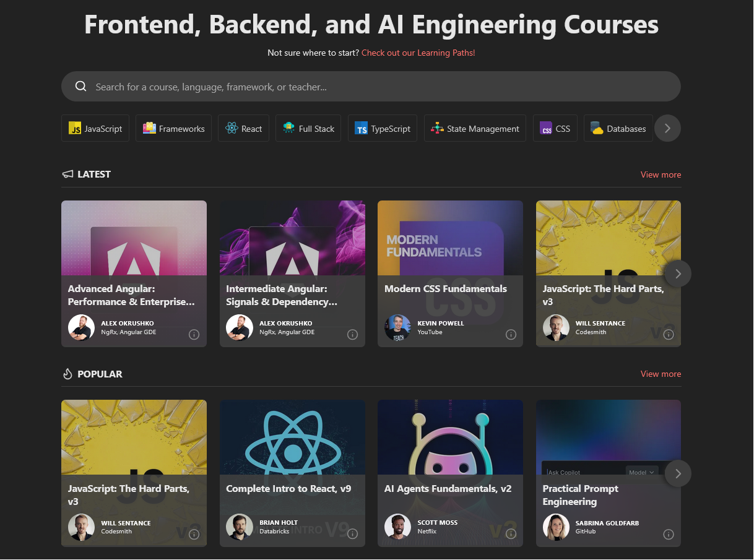Show info for Advanced Angular course
The height and width of the screenshot is (560, 754).
coord(194,335)
